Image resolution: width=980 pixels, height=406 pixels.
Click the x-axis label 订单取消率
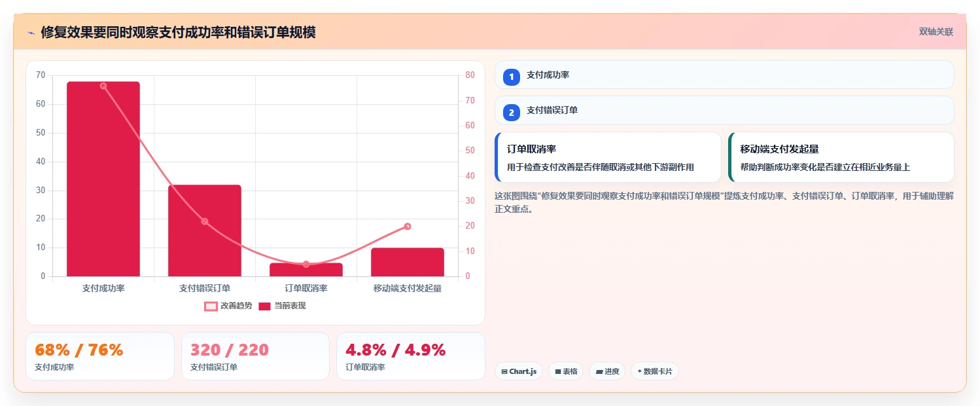click(306, 288)
